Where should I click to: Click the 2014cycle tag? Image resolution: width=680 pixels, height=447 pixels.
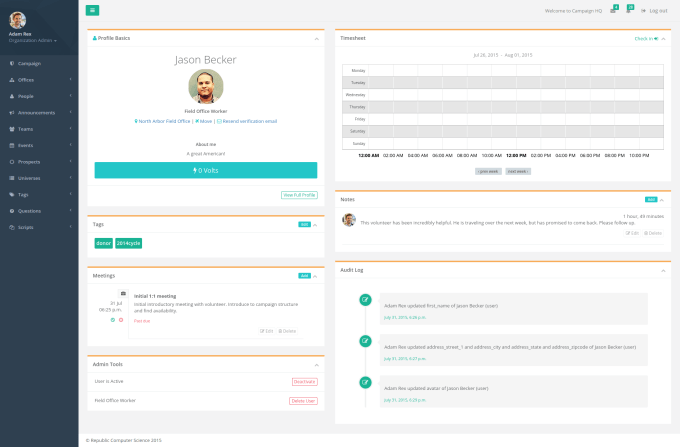point(128,243)
